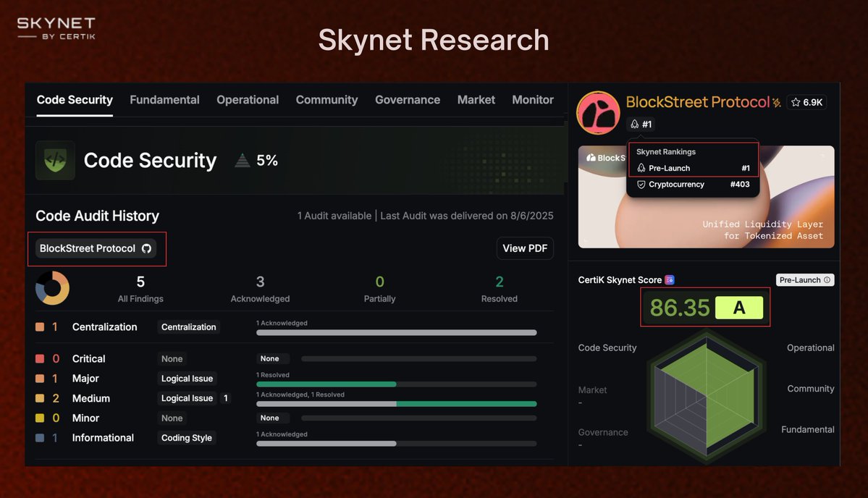Select the Pre-Launch ranking row

click(693, 168)
